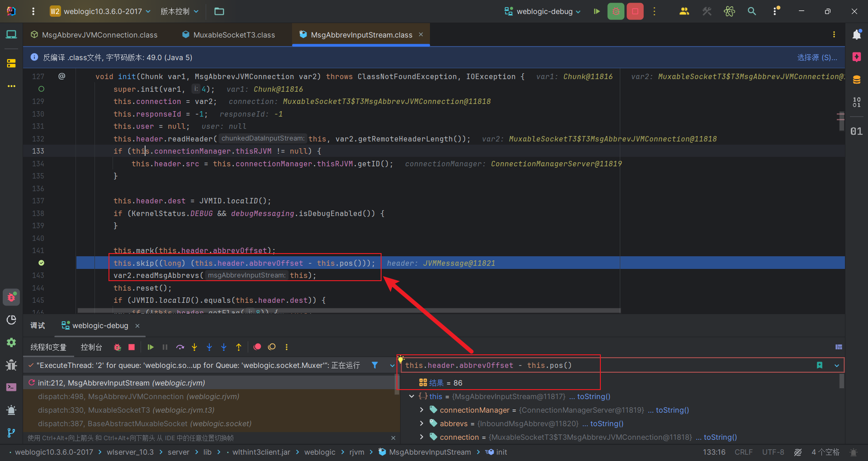This screenshot has width=868, height=461.
Task: Open debugger toolbar more actions menu
Action: click(287, 347)
